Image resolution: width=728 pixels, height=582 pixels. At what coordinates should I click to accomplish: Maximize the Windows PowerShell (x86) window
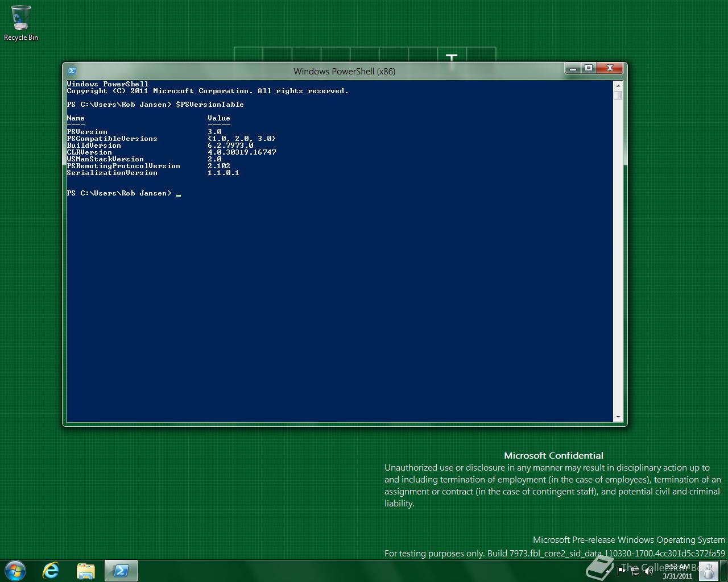coord(589,68)
